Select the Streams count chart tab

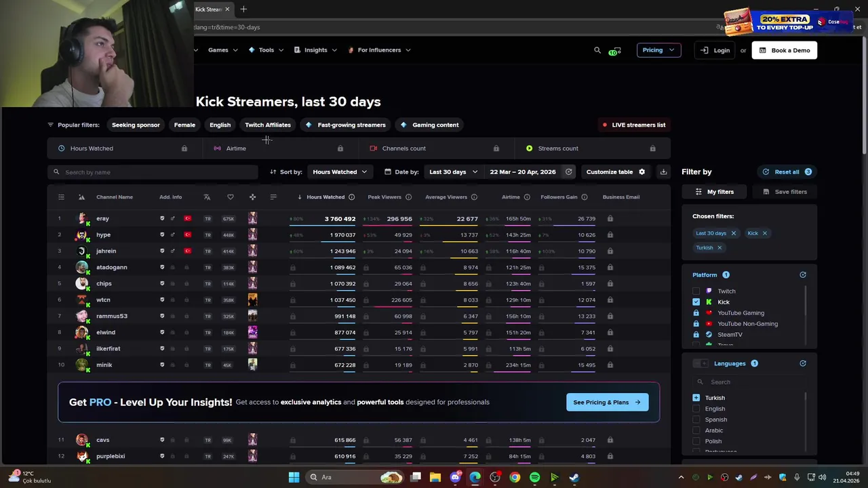[x=591, y=148]
